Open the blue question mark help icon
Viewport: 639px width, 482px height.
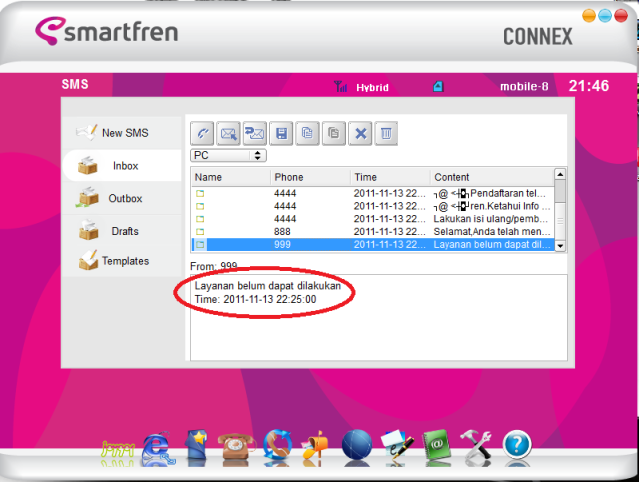(517, 446)
